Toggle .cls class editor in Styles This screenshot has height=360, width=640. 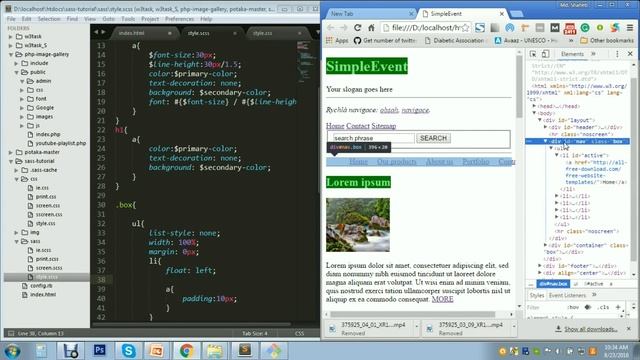tap(603, 307)
